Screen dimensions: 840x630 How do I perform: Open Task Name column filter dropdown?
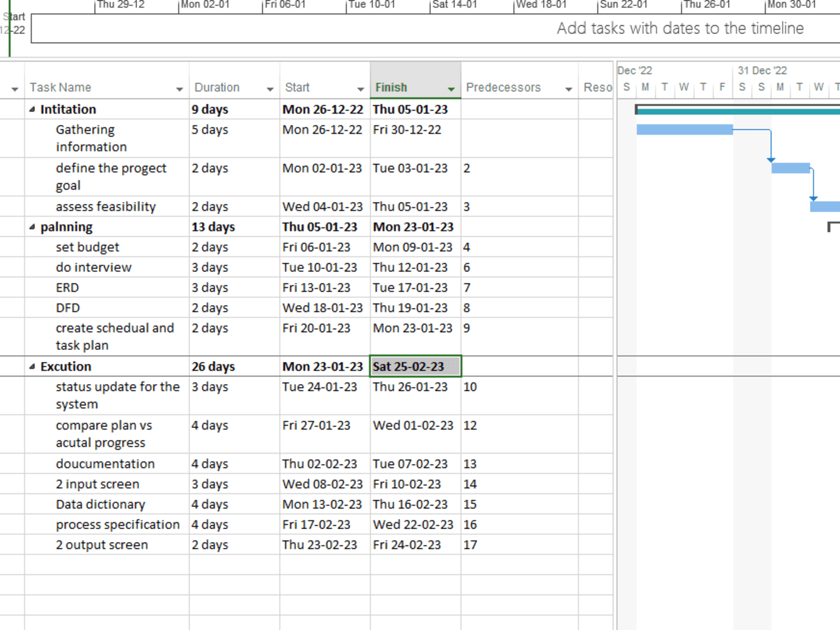pyautogui.click(x=179, y=89)
